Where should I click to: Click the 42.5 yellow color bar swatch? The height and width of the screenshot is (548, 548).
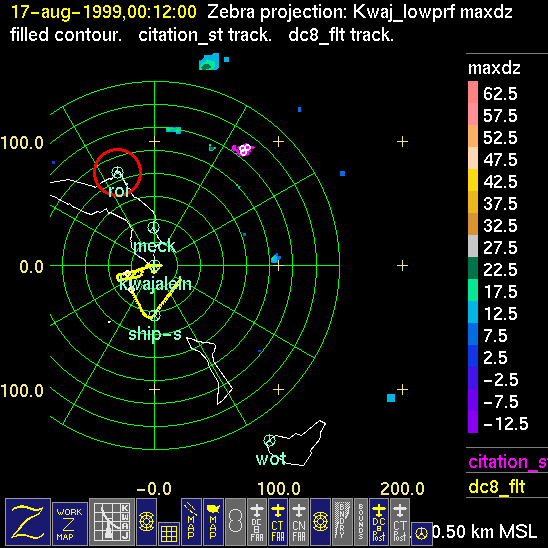tap(473, 180)
